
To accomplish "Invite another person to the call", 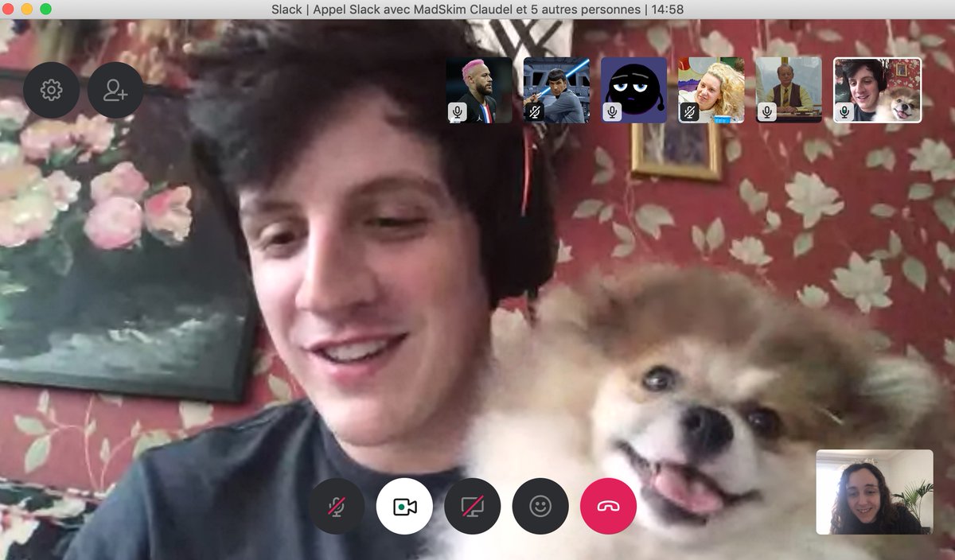I will coord(115,90).
